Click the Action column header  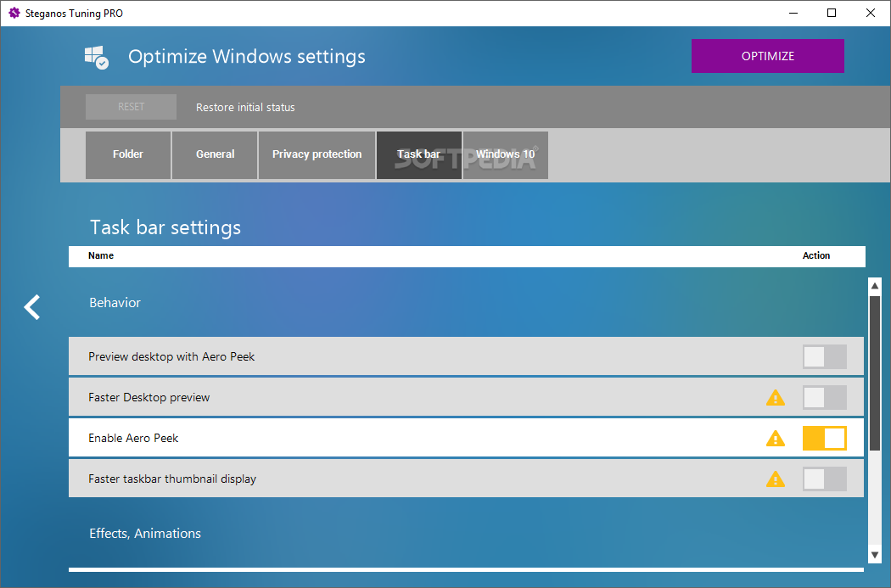click(816, 255)
